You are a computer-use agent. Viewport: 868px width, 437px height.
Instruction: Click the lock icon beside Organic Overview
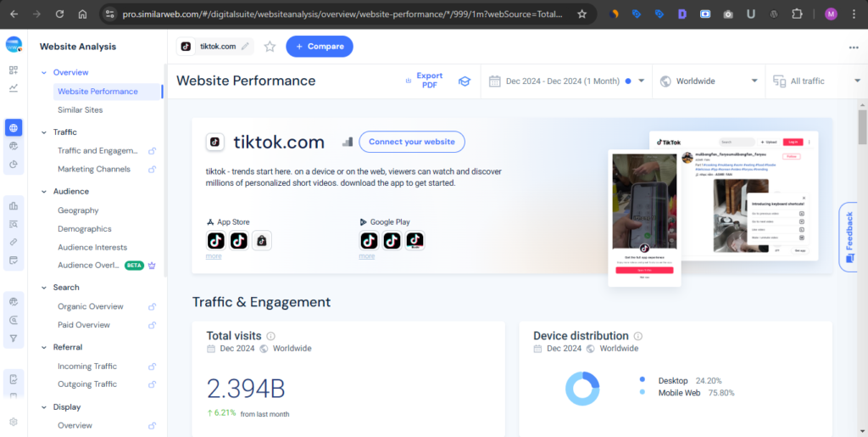tap(152, 307)
